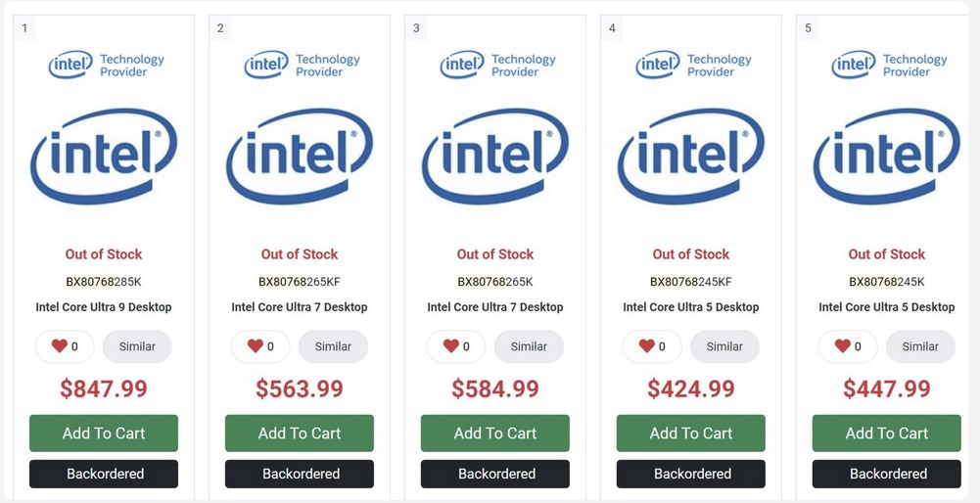Click Backordered label under $424.99 item
This screenshot has width=980, height=503.
tap(691, 474)
